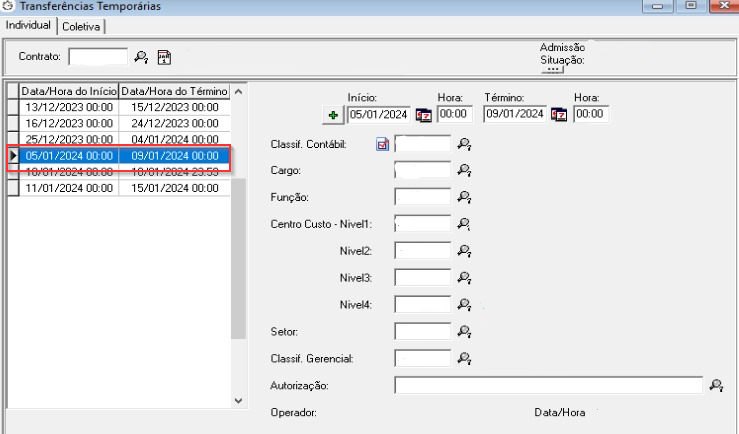Viewport: 739px width, 434px height.
Task: Click the Contrato input field
Action: coord(98,57)
